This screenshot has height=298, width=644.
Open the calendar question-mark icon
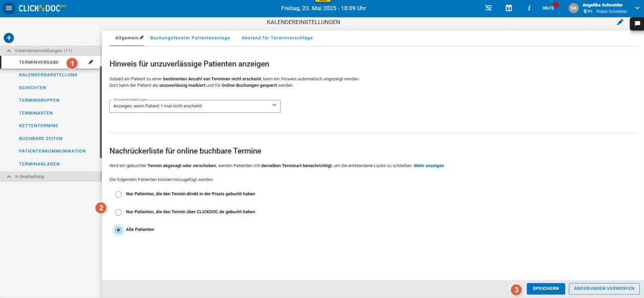[508, 8]
